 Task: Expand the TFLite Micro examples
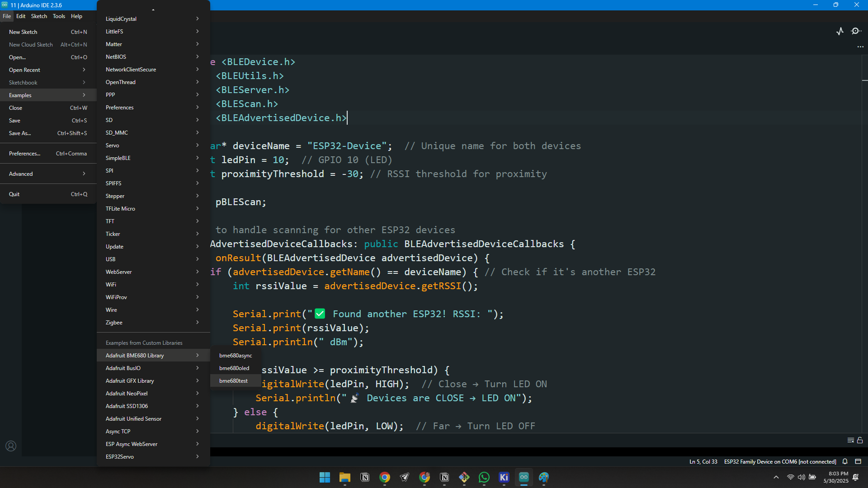point(153,209)
